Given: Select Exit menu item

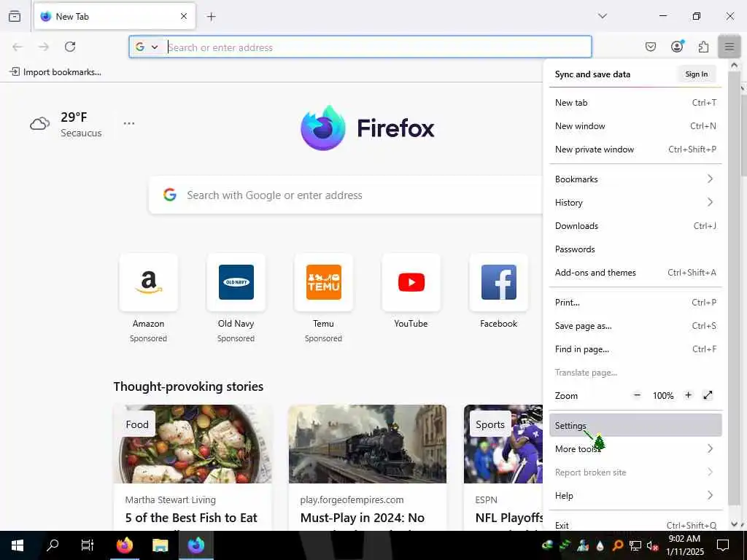Looking at the screenshot, I should pyautogui.click(x=635, y=525).
